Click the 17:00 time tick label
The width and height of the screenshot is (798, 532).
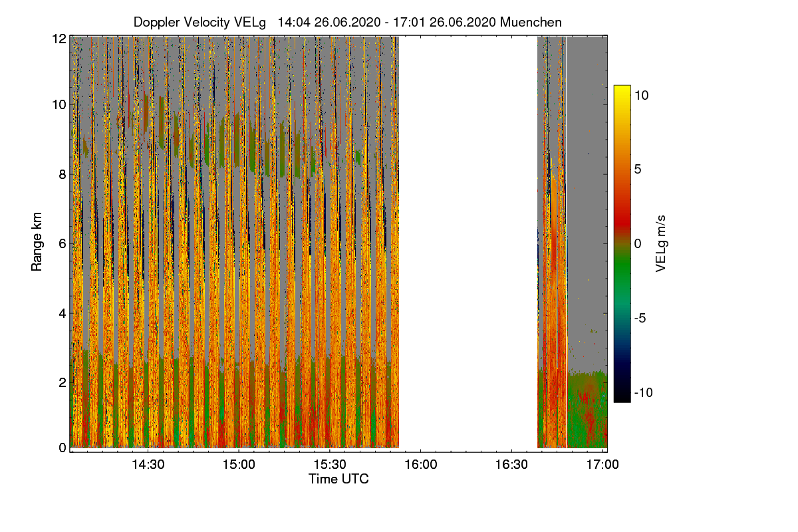(x=602, y=464)
